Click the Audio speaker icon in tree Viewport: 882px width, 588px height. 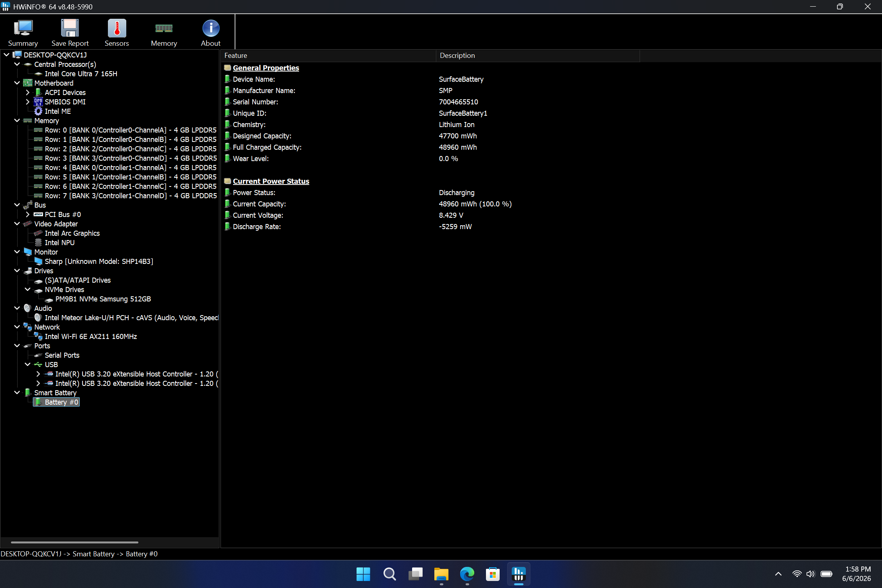28,308
